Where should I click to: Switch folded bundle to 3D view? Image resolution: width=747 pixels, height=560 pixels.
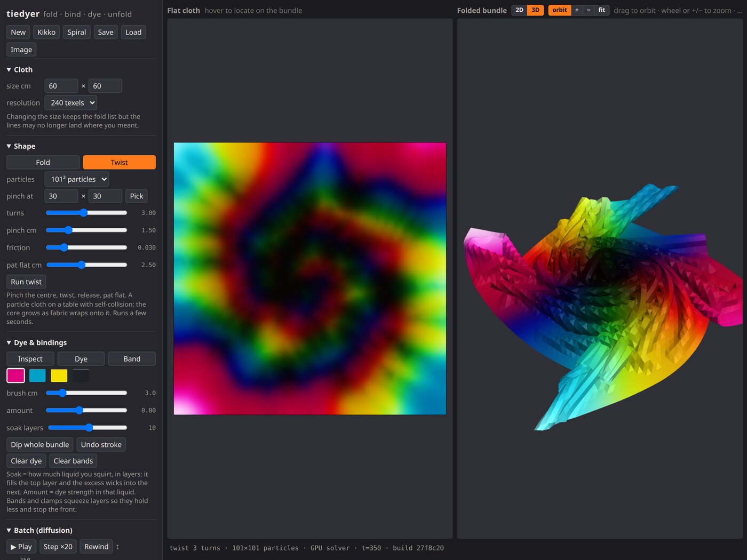[x=535, y=10]
